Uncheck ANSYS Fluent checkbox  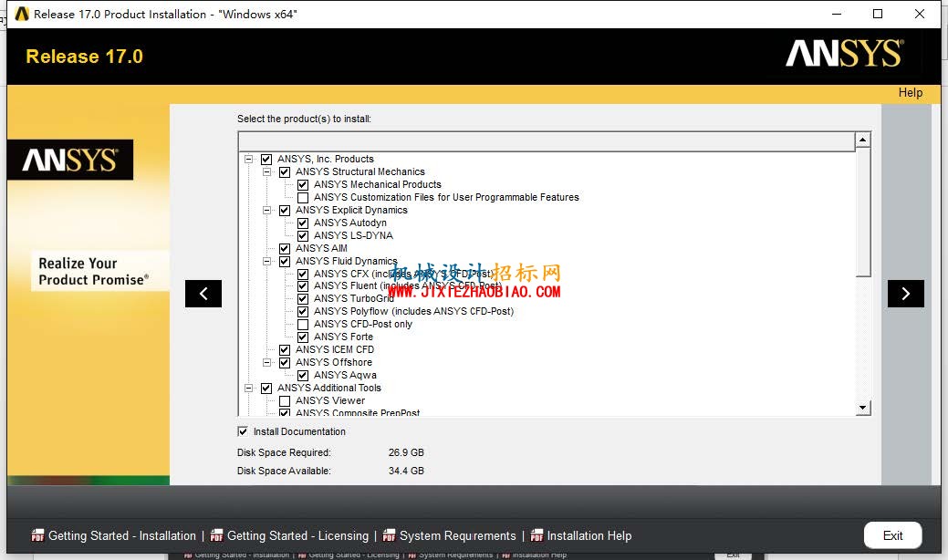(x=303, y=286)
